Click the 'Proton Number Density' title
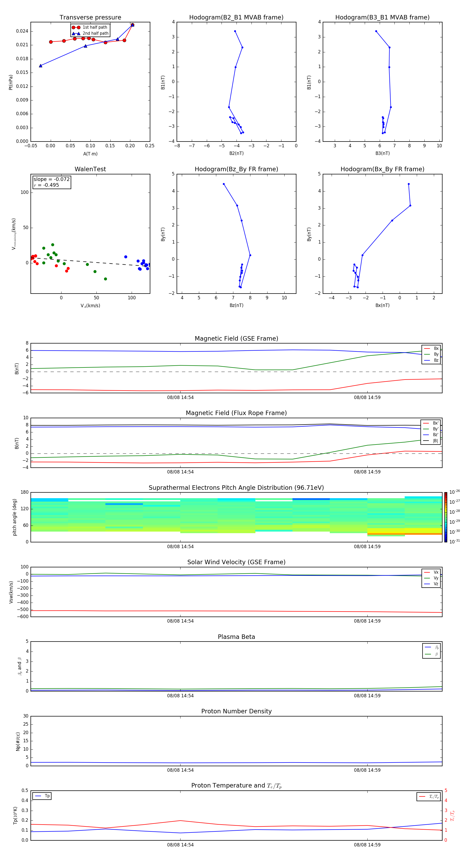The width and height of the screenshot is (473, 868). (236, 711)
